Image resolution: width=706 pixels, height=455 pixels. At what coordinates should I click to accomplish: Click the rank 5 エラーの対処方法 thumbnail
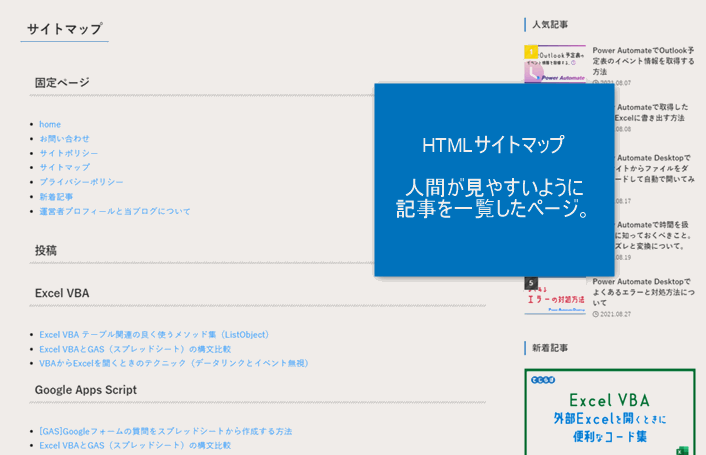point(555,296)
